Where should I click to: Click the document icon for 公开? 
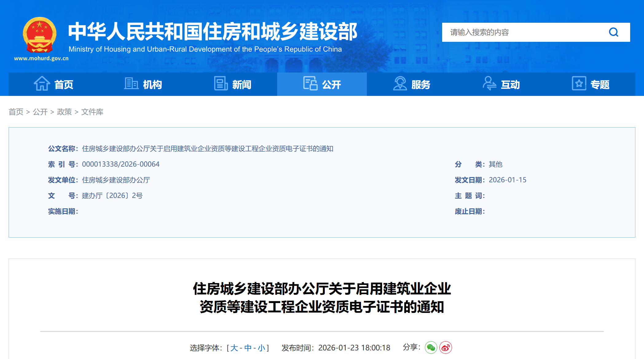[x=310, y=84]
